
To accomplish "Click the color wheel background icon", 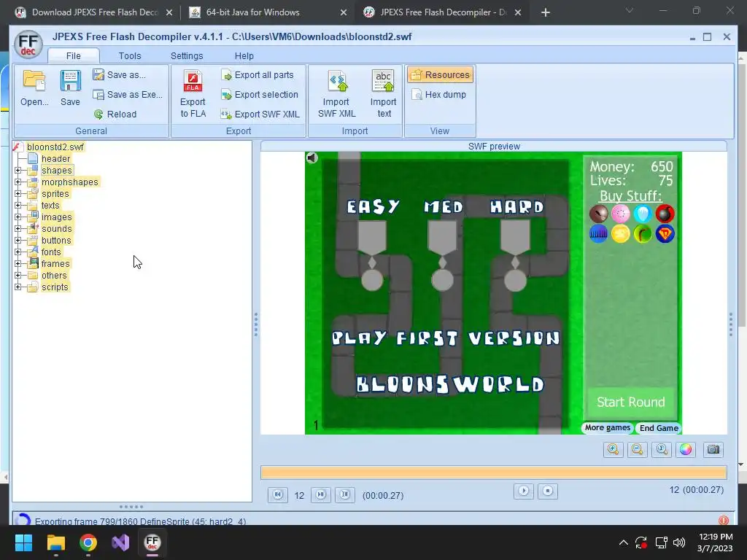I will click(x=686, y=449).
